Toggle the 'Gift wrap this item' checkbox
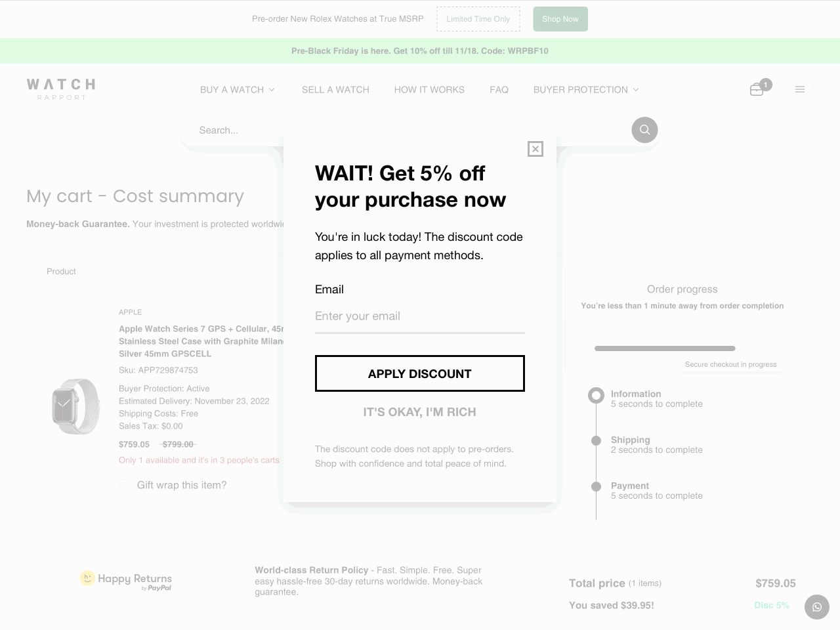Screen dimensions: 840x630 pyautogui.click(x=125, y=484)
